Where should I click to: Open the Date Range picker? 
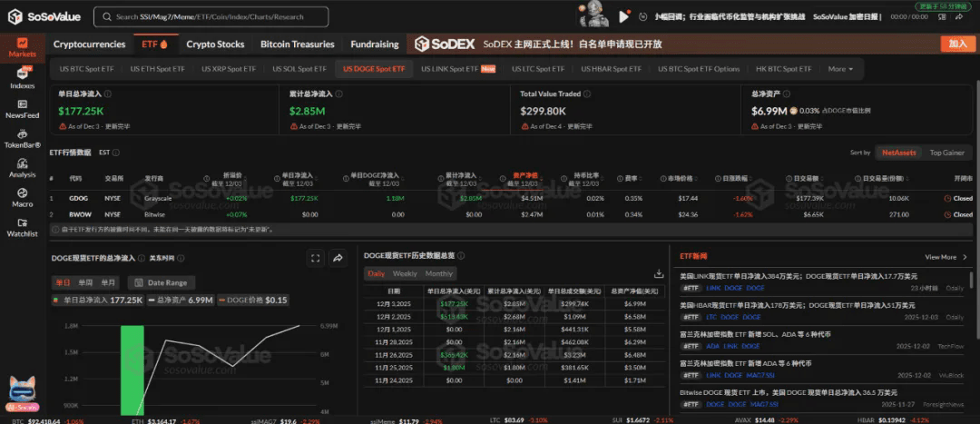click(162, 282)
